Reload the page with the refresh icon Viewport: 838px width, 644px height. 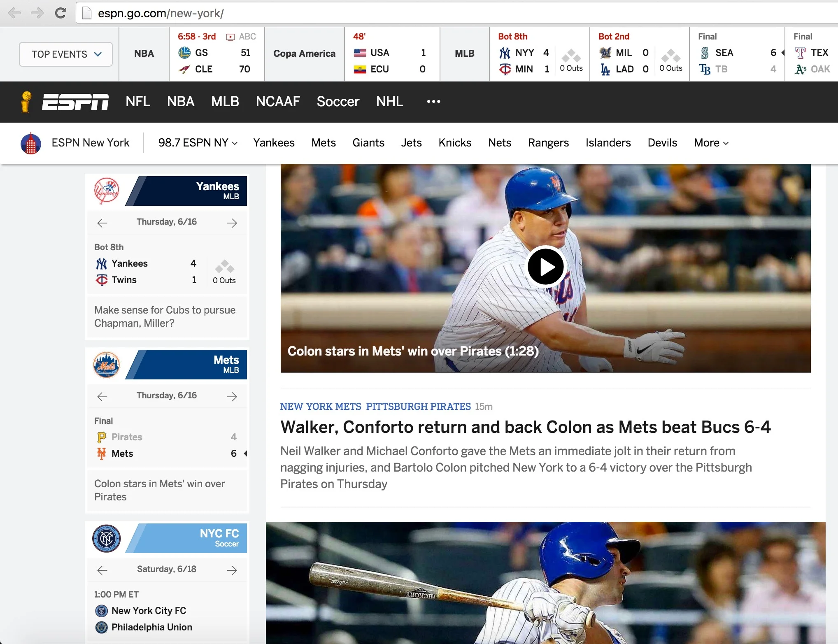[x=61, y=13]
